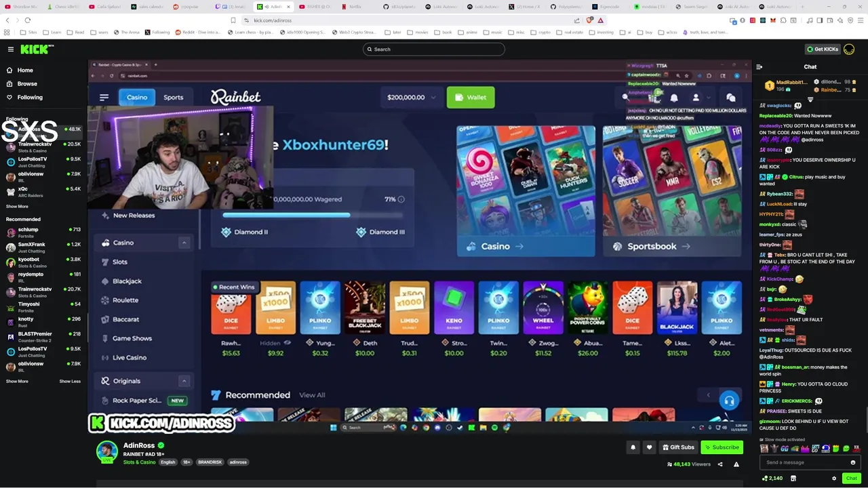
Task: Open the emoji picker in chat
Action: pyautogui.click(x=853, y=462)
